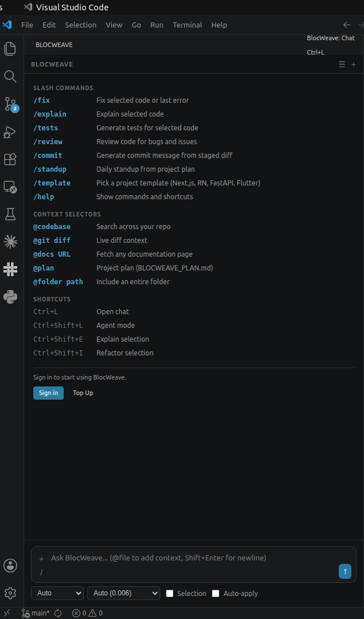Click the main* branch in status bar
Viewport: 364px width, 619px height.
pyautogui.click(x=36, y=613)
